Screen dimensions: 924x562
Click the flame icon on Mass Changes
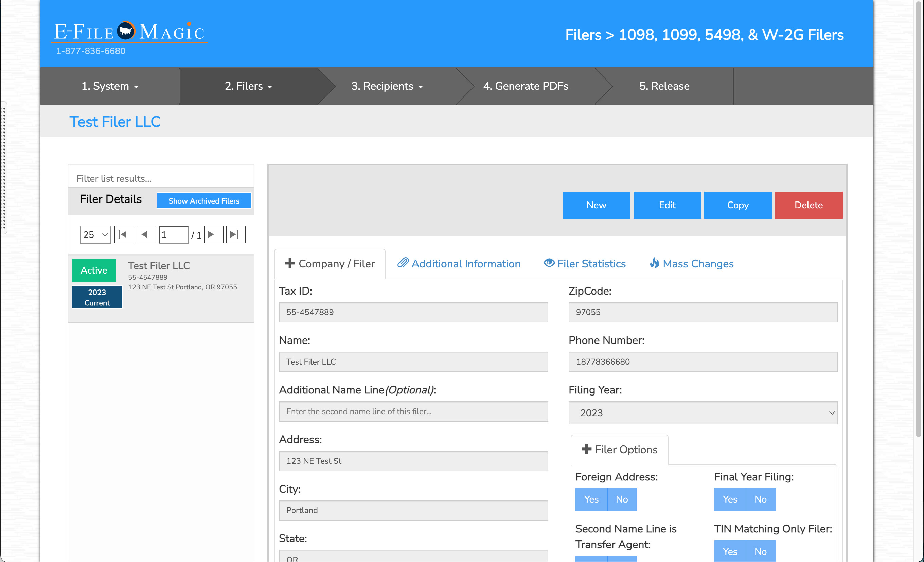[654, 263]
